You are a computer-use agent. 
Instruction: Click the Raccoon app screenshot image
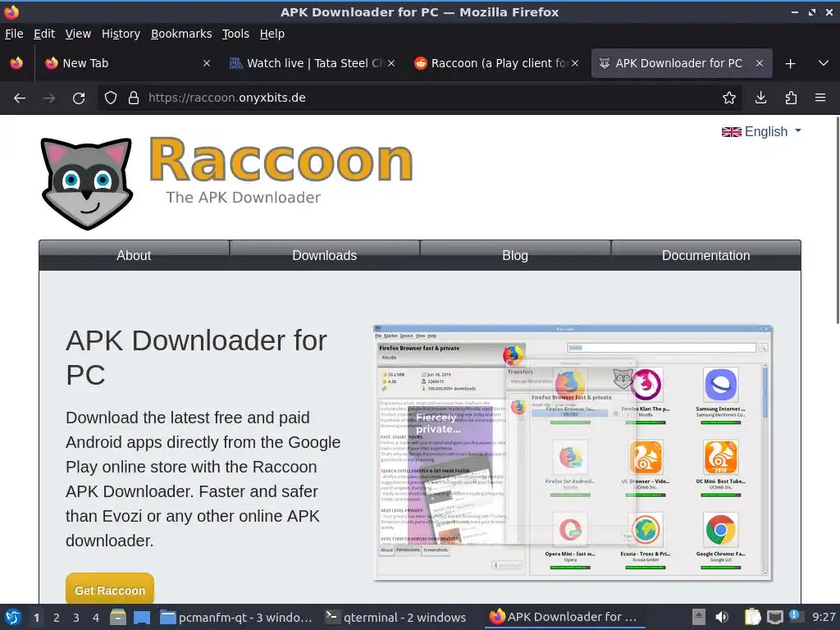point(573,452)
